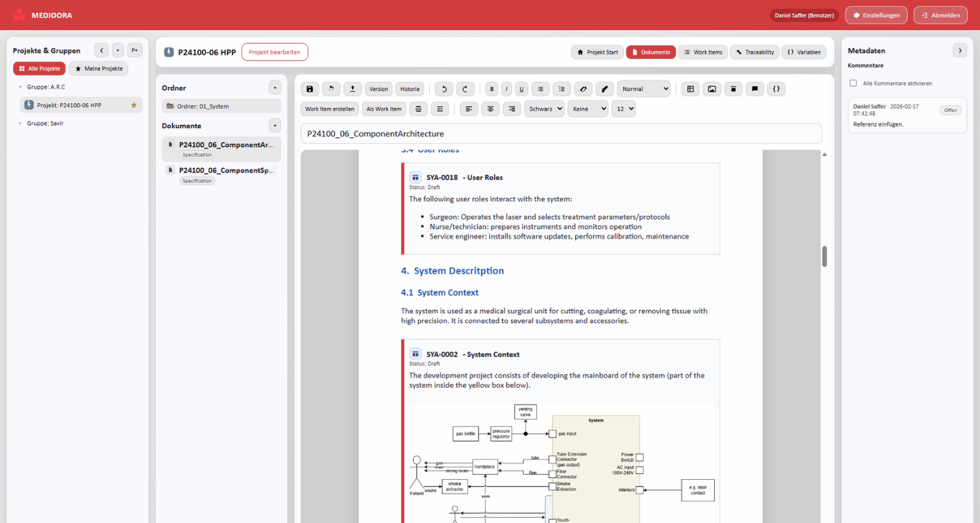
Task: Open the Work Items tab
Action: [x=702, y=52]
